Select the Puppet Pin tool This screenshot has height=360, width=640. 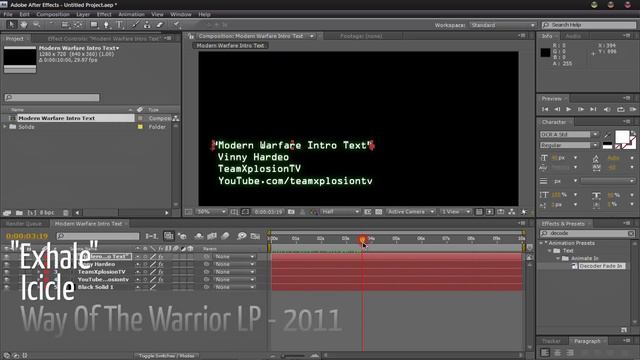(176, 25)
